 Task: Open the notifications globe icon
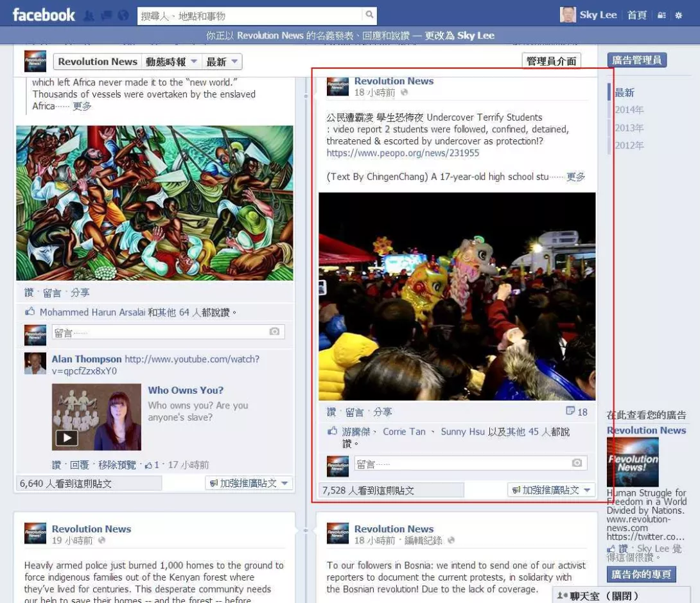point(123,16)
